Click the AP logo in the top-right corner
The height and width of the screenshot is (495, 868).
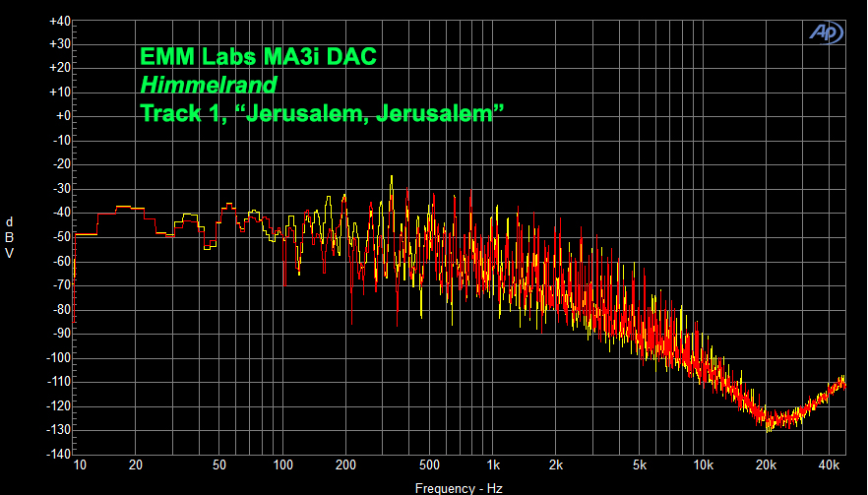click(x=827, y=32)
